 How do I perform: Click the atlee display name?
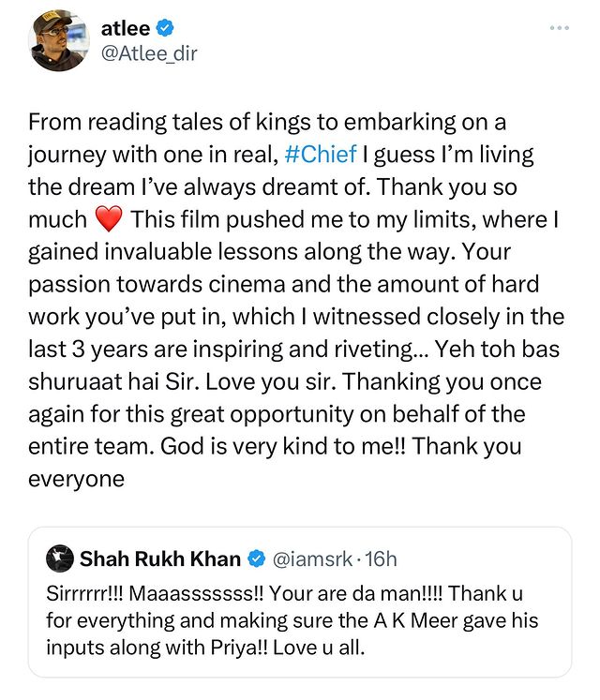(x=125, y=27)
